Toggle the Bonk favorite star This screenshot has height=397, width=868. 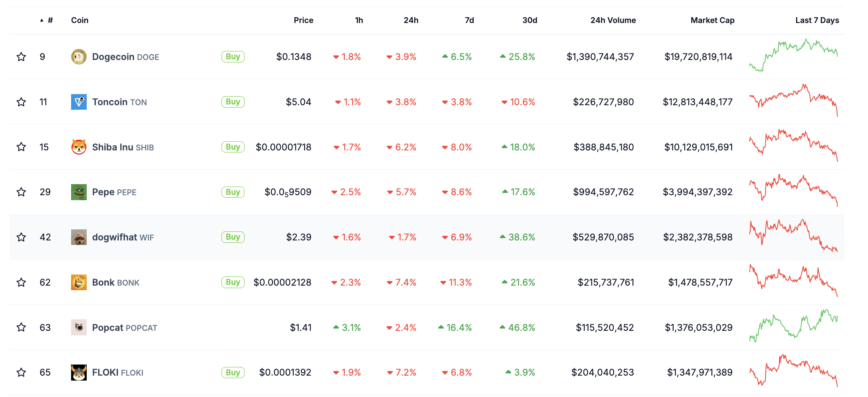point(21,282)
